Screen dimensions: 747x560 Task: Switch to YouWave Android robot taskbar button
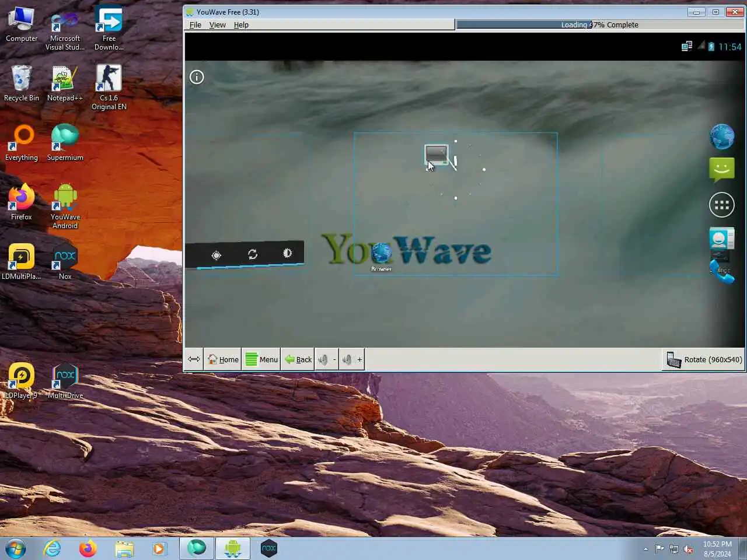pos(233,548)
